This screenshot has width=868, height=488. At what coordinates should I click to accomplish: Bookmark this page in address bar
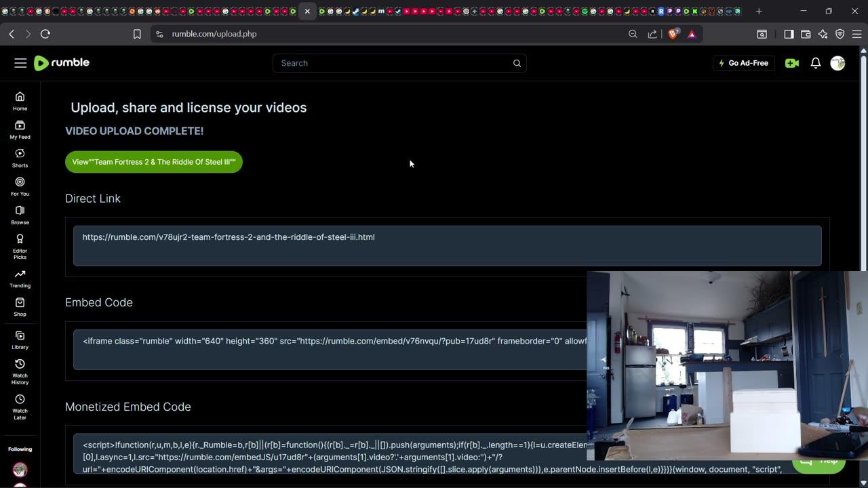coord(137,34)
